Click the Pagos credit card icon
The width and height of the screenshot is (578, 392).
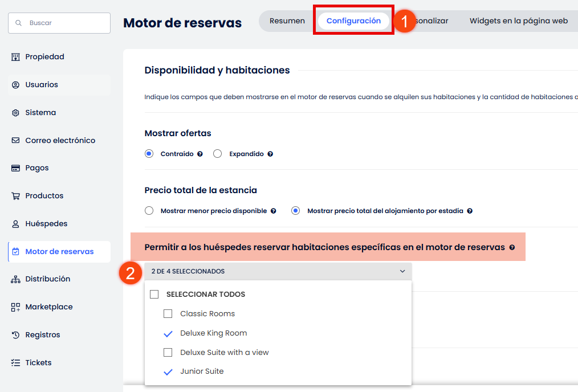[15, 168]
